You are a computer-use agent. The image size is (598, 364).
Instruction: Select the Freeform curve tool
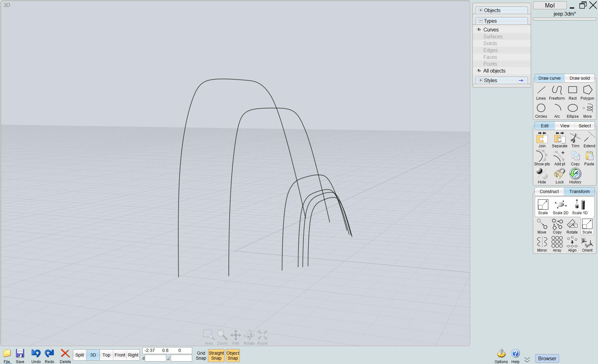point(557,92)
